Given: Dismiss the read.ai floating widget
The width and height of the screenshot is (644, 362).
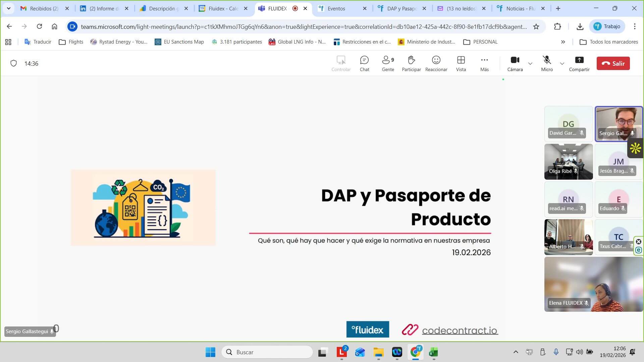Looking at the screenshot, I should tap(639, 242).
